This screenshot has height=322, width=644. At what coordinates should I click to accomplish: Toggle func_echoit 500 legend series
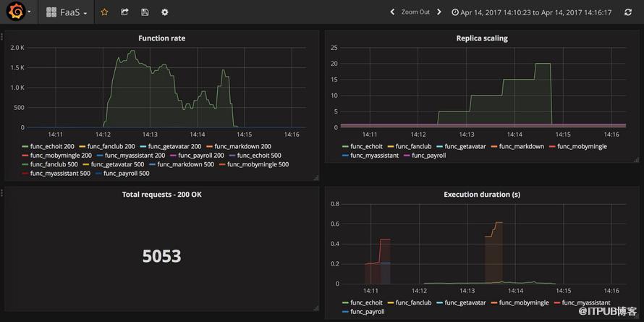click(x=258, y=156)
